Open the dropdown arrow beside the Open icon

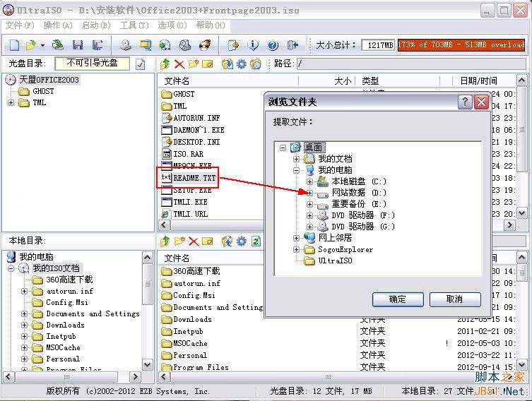click(42, 45)
